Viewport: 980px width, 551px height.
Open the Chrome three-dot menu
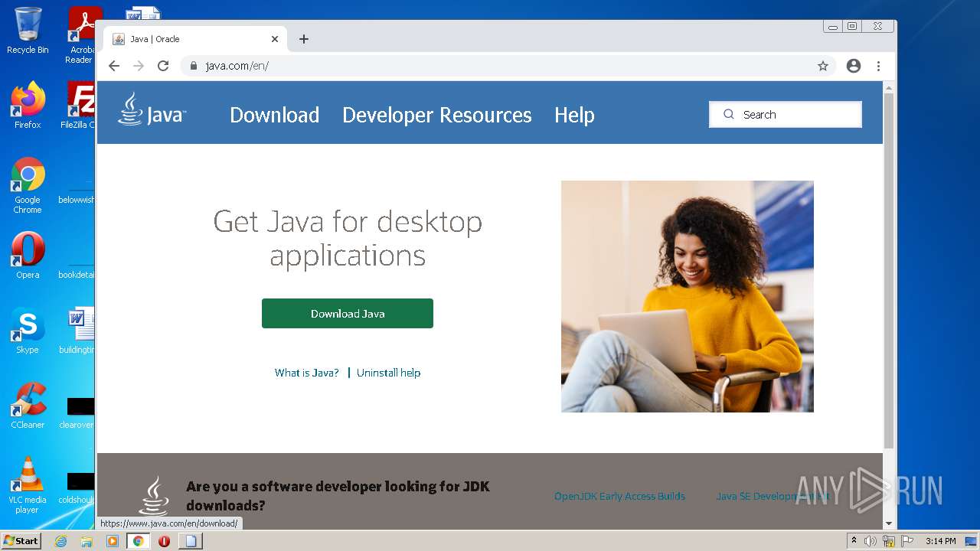point(879,66)
